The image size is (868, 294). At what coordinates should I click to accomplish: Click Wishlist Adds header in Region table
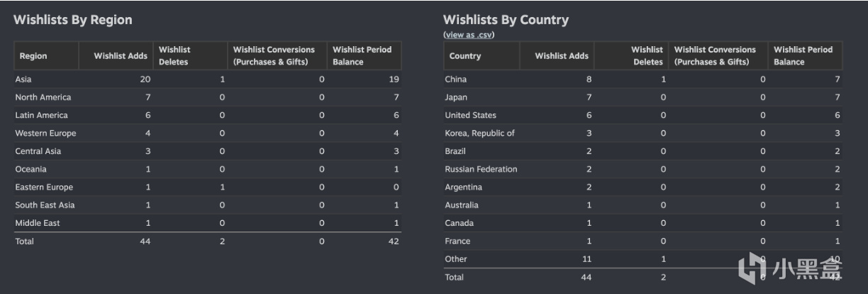coord(121,56)
